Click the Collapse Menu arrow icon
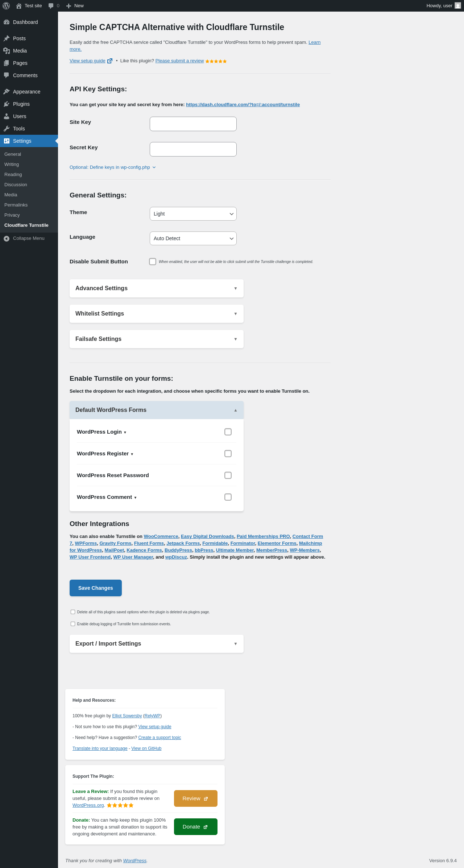464x868 pixels. (7, 238)
